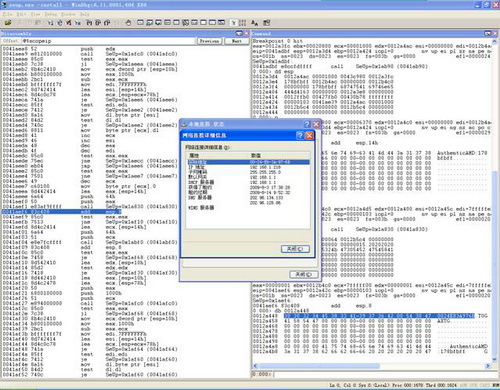Image resolution: width=500 pixels, height=390 pixels.
Task: Select the lease obtained 2009-8-3 row
Action: pyautogui.click(x=248, y=187)
